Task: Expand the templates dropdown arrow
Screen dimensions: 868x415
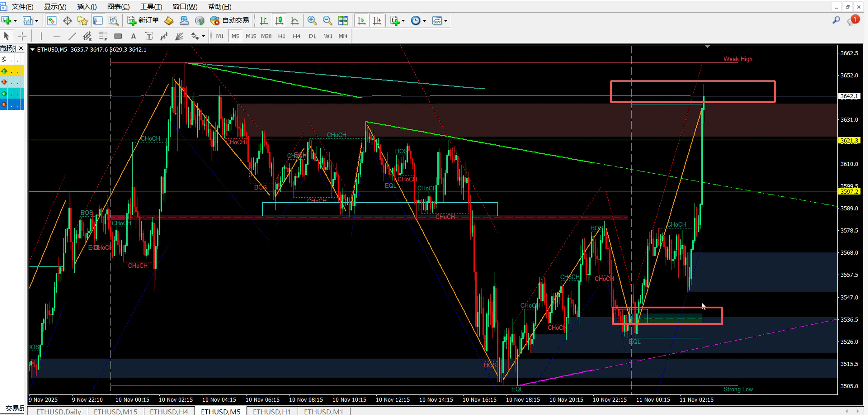Action: pyautogui.click(x=445, y=21)
